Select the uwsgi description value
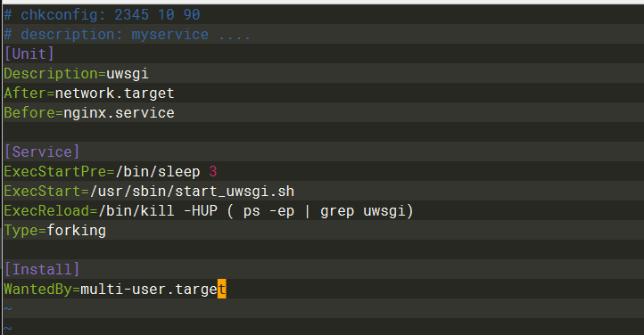644x335 pixels. pyautogui.click(x=128, y=74)
